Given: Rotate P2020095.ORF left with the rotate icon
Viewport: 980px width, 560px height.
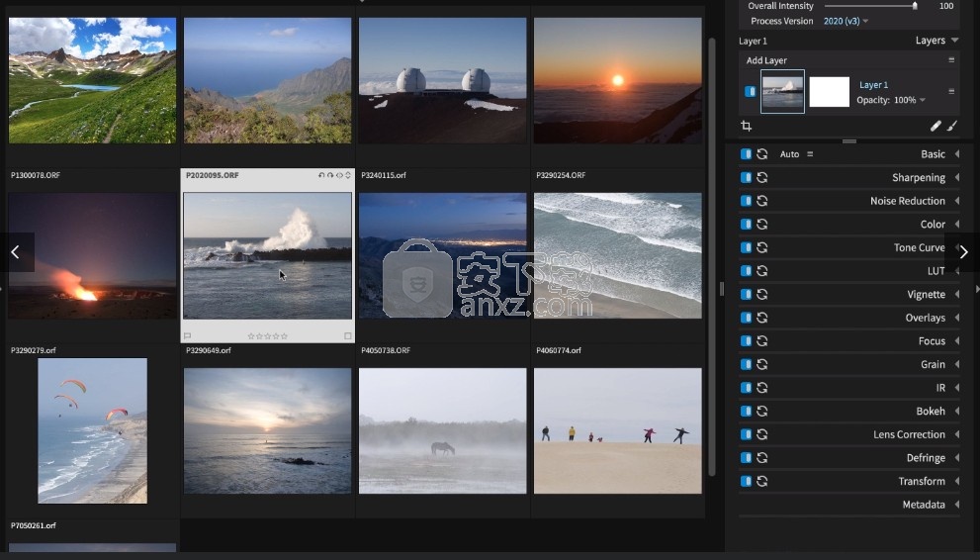Looking at the screenshot, I should (321, 176).
